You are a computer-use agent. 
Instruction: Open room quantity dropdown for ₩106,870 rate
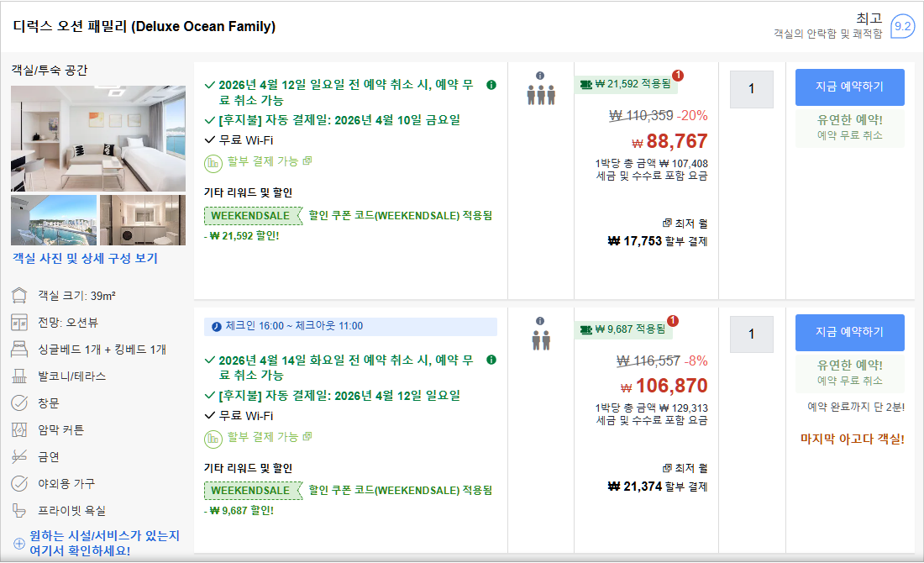tap(751, 334)
